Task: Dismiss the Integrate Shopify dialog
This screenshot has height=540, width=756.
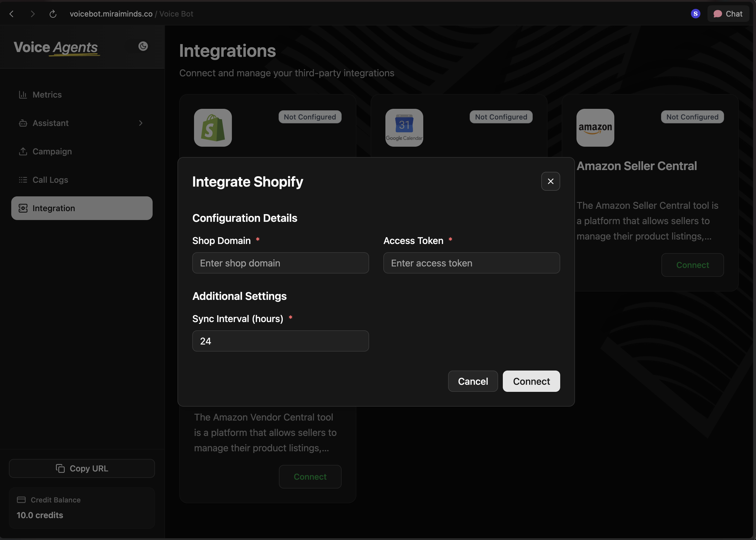Action: point(550,181)
